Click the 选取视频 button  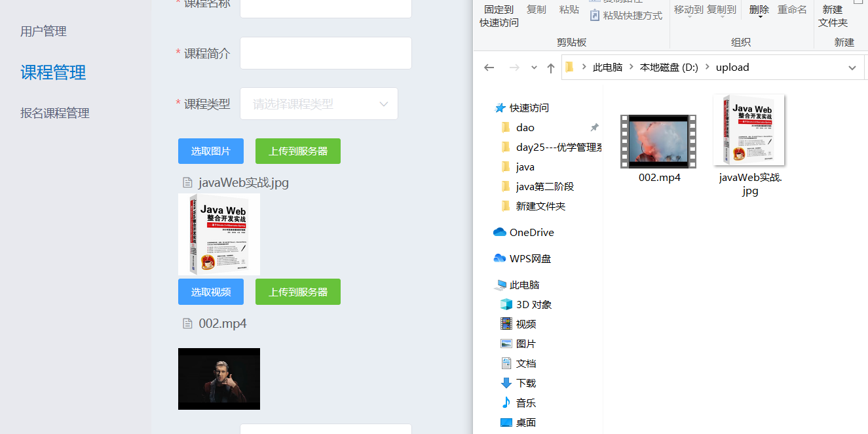[x=211, y=292]
